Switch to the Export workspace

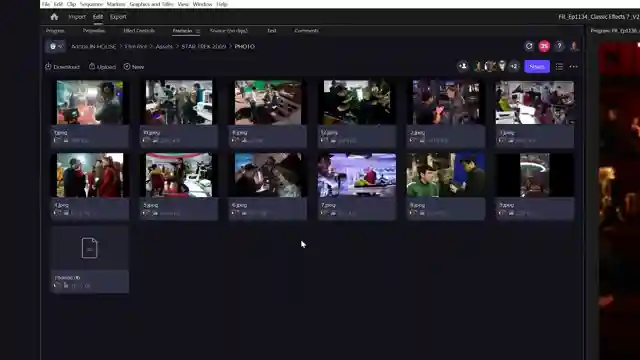(x=118, y=17)
